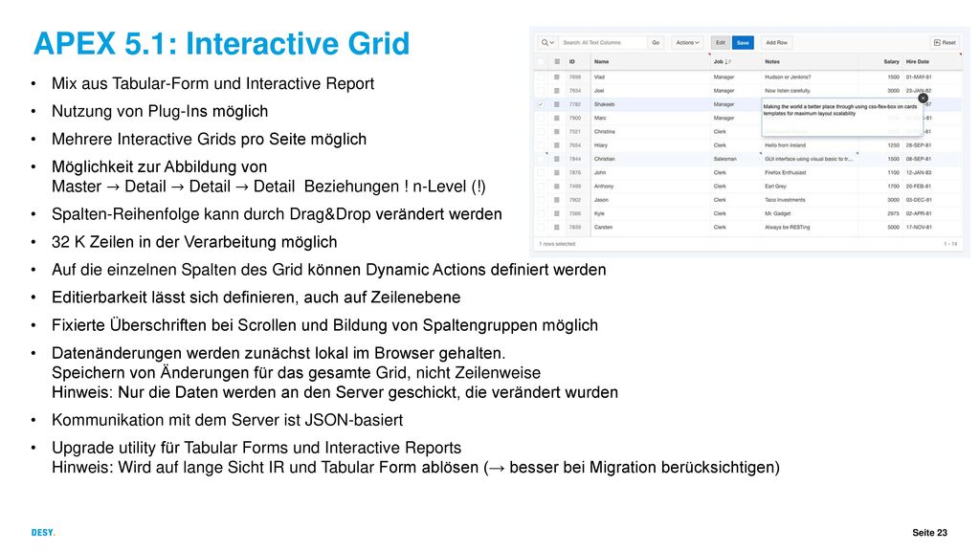Check the row checkbox for Christina
Viewport: 980px width, 551px height.
[541, 132]
